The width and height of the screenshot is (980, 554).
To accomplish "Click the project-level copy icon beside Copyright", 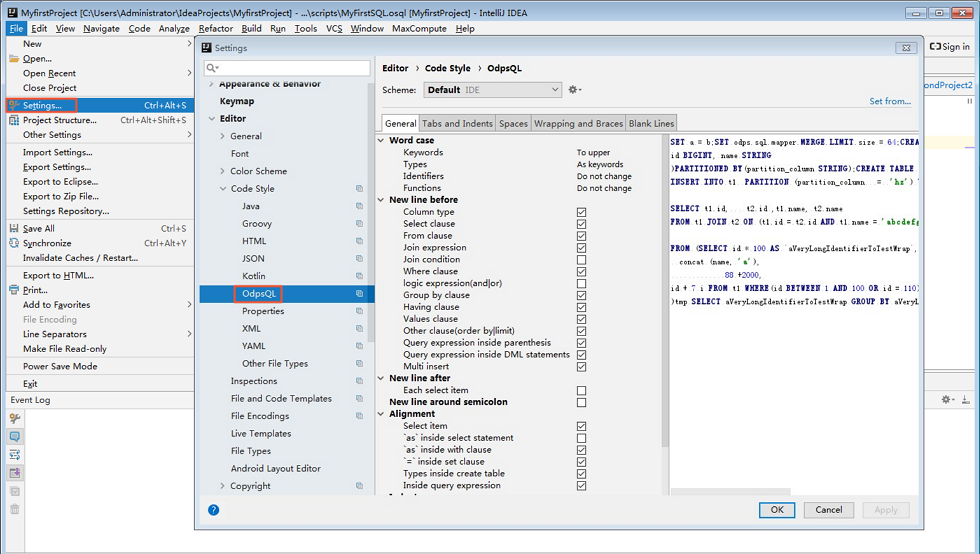I will click(x=359, y=486).
